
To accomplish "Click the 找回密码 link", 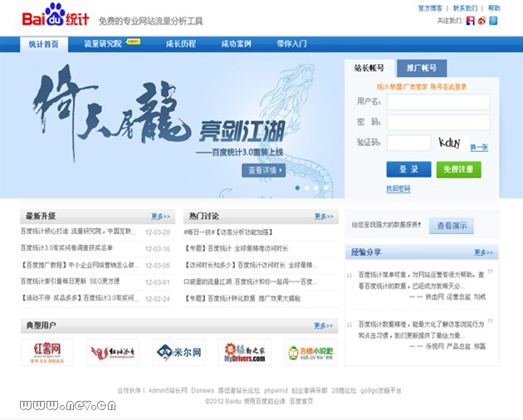I will [x=398, y=188].
